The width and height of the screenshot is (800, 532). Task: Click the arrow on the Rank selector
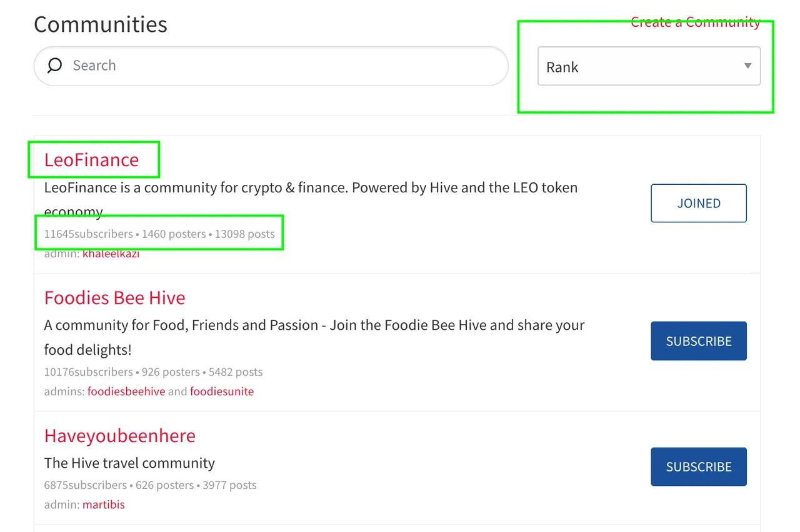pyautogui.click(x=747, y=66)
